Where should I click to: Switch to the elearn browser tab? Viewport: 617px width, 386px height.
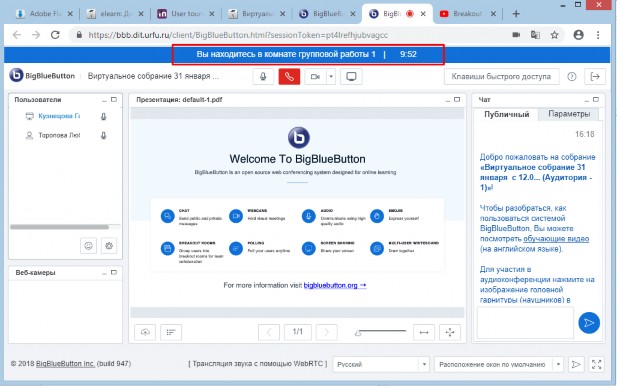(115, 14)
